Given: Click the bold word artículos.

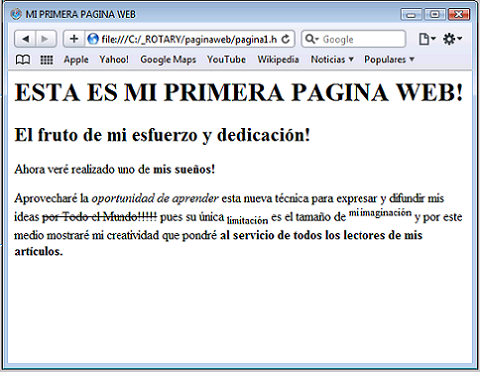Looking at the screenshot, I should coord(38,251).
